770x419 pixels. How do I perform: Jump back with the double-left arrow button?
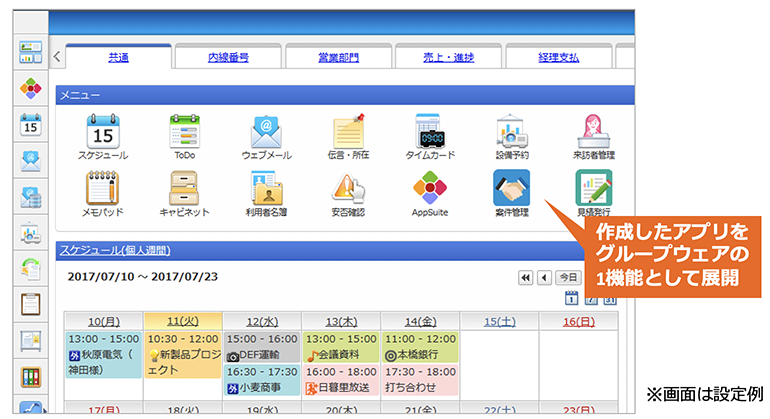click(525, 278)
